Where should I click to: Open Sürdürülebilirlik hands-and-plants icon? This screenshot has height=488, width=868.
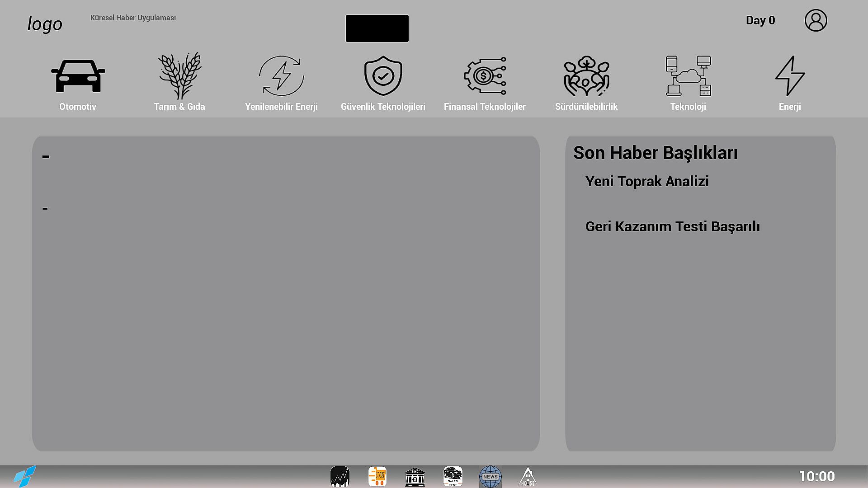point(586,76)
